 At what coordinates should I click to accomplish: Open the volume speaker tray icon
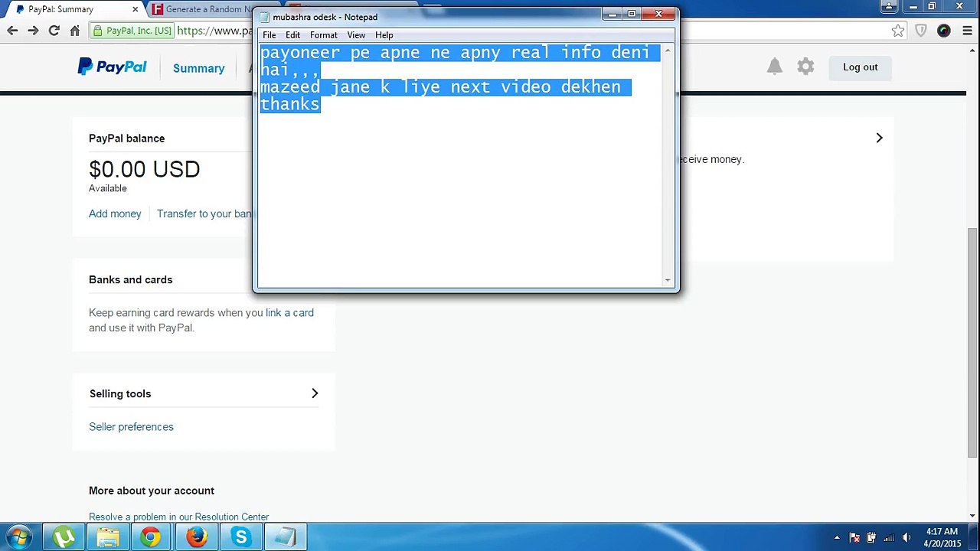coord(906,537)
